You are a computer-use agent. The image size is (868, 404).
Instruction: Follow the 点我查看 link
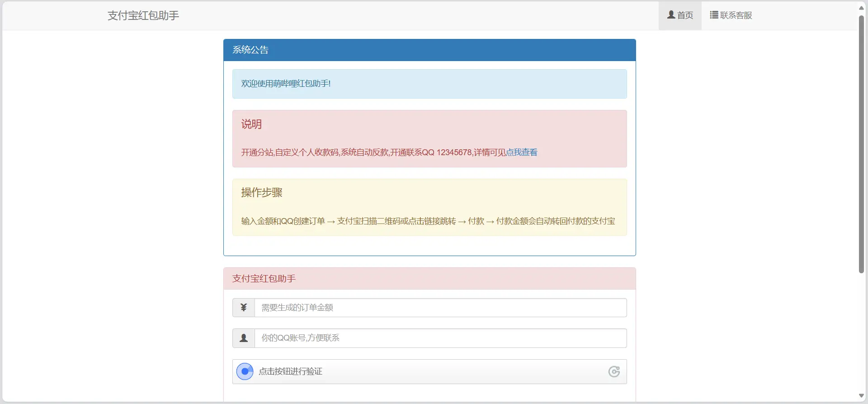tap(522, 152)
